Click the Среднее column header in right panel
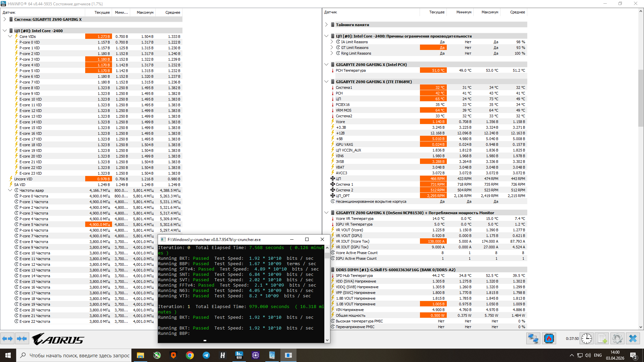 click(517, 12)
